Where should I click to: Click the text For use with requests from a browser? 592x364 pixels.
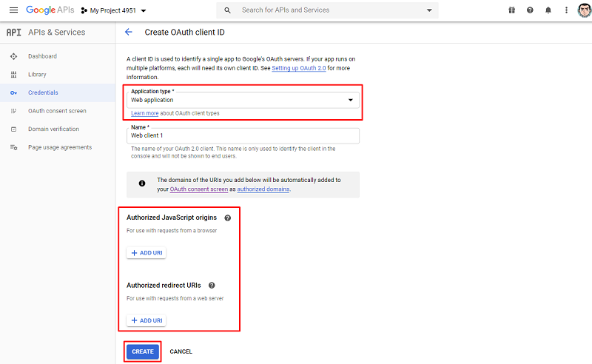[172, 231]
